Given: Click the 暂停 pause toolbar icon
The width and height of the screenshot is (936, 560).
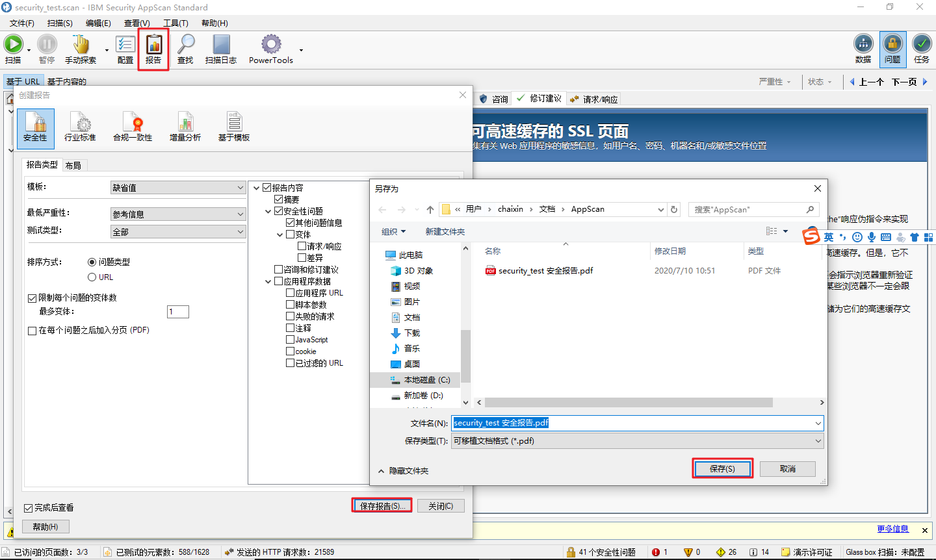Looking at the screenshot, I should (47, 44).
